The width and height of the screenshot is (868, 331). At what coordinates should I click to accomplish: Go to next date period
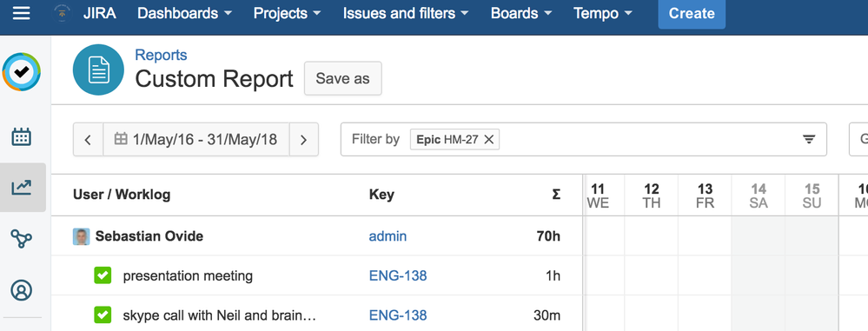tap(303, 140)
